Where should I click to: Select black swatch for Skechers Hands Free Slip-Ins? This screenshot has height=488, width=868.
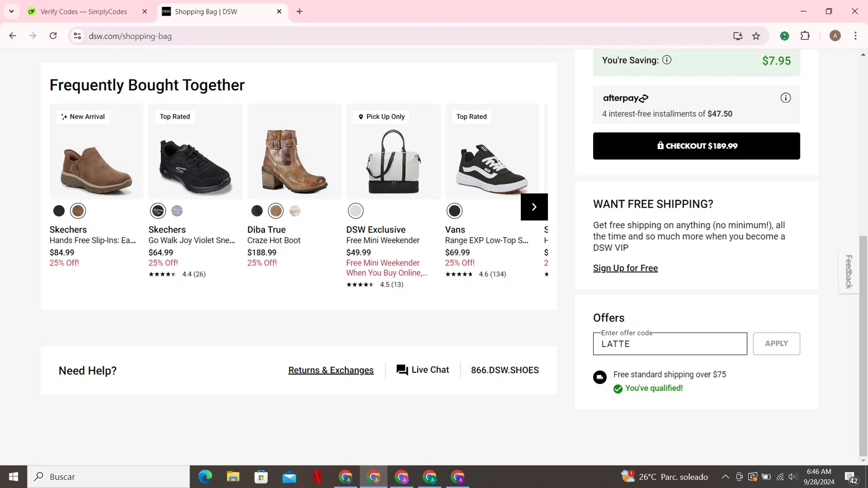(59, 211)
